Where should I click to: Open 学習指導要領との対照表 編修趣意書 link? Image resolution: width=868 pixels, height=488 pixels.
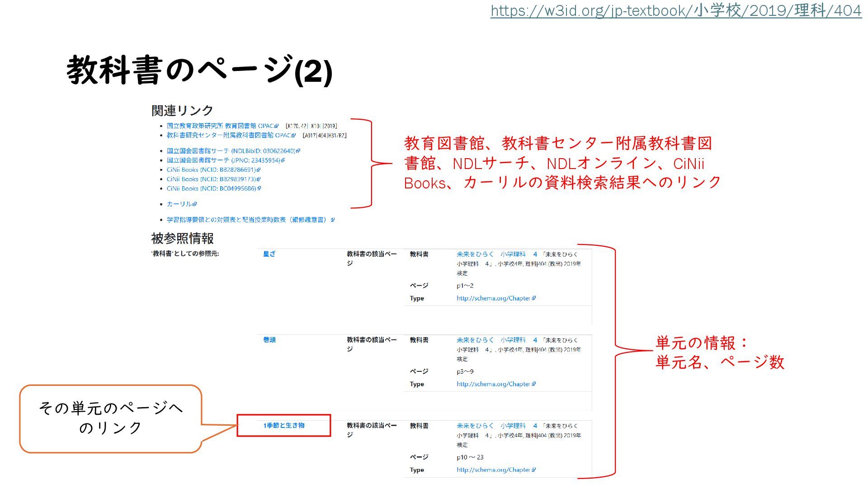[x=248, y=220]
